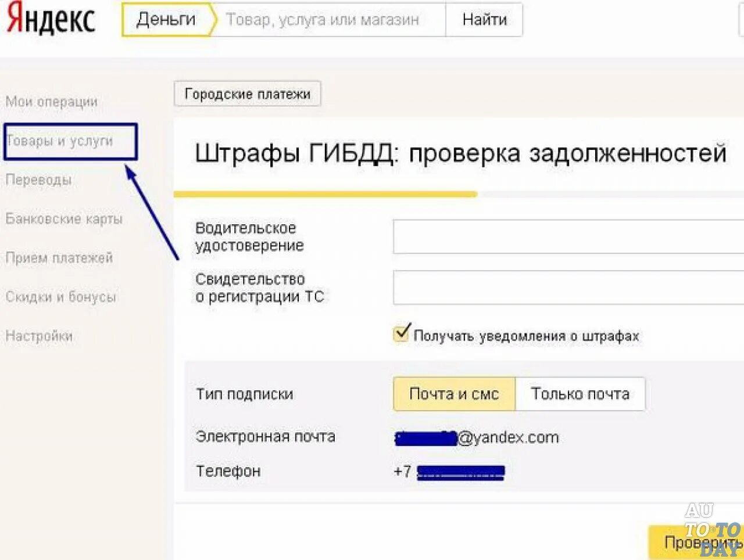744x560 pixels.
Task: Click the Тип подписки label
Action: [x=245, y=394]
